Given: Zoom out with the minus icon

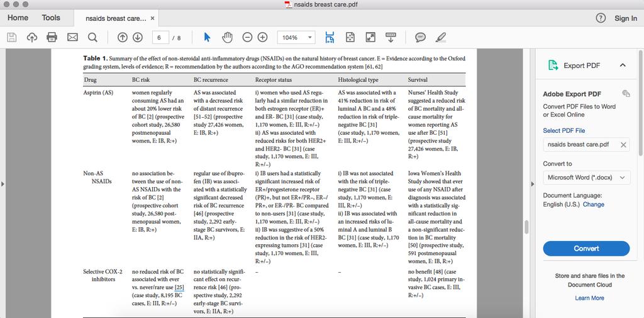Looking at the screenshot, I should pyautogui.click(x=247, y=37).
